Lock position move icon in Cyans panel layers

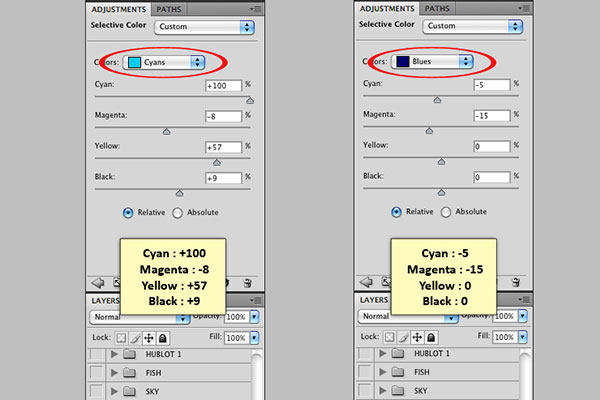point(149,338)
